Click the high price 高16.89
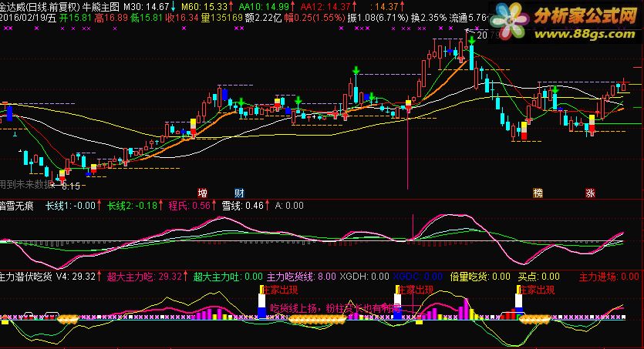The height and width of the screenshot is (349, 644). (x=111, y=18)
